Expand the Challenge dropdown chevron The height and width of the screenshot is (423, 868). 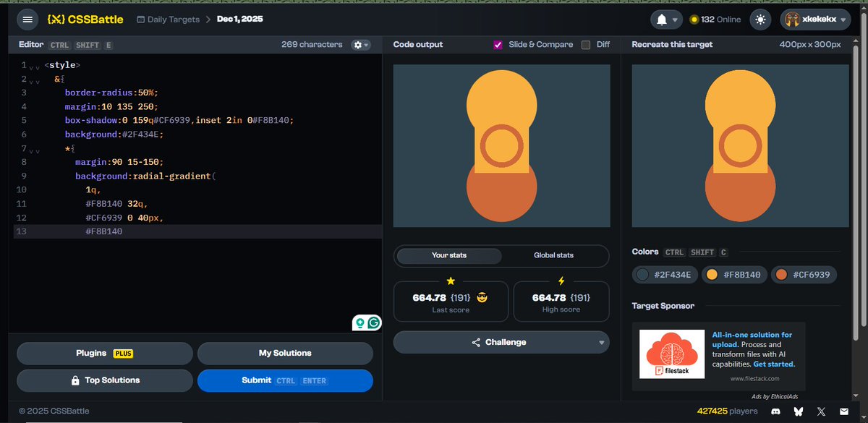602,342
